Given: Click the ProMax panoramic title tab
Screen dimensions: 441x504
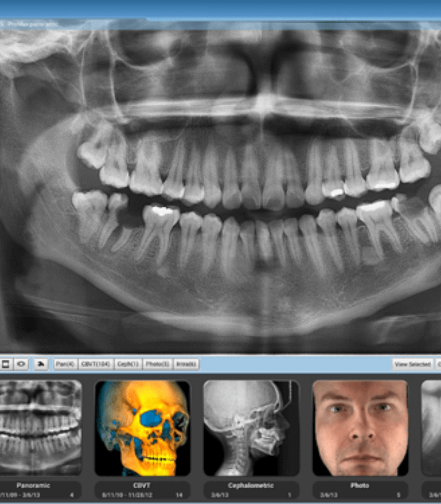Looking at the screenshot, I should click(x=31, y=24).
